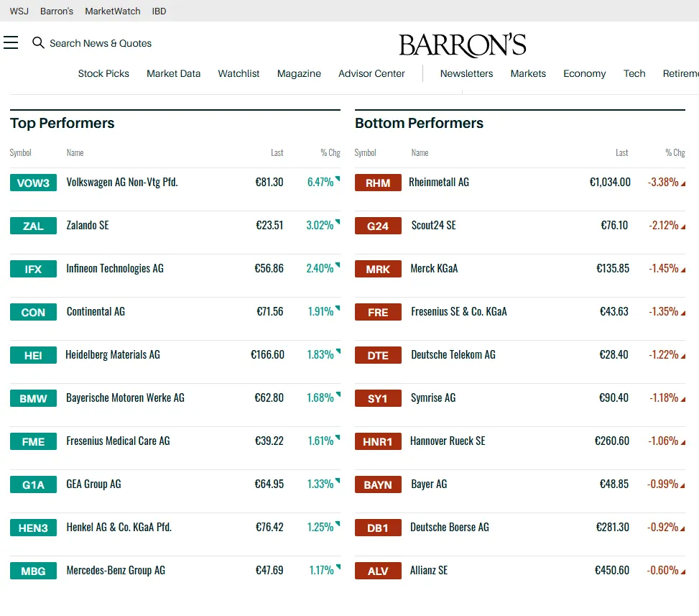Image resolution: width=699 pixels, height=616 pixels.
Task: Click the Barron's link in top bar
Action: (57, 12)
